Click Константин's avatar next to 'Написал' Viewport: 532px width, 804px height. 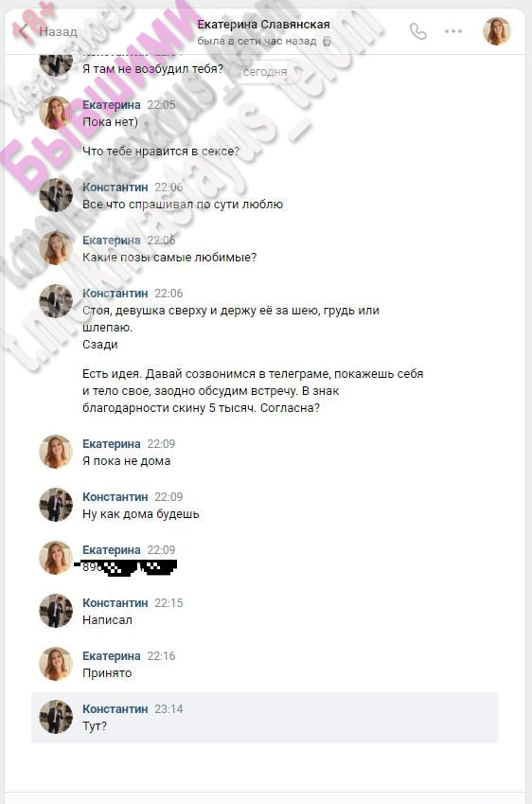(x=56, y=611)
